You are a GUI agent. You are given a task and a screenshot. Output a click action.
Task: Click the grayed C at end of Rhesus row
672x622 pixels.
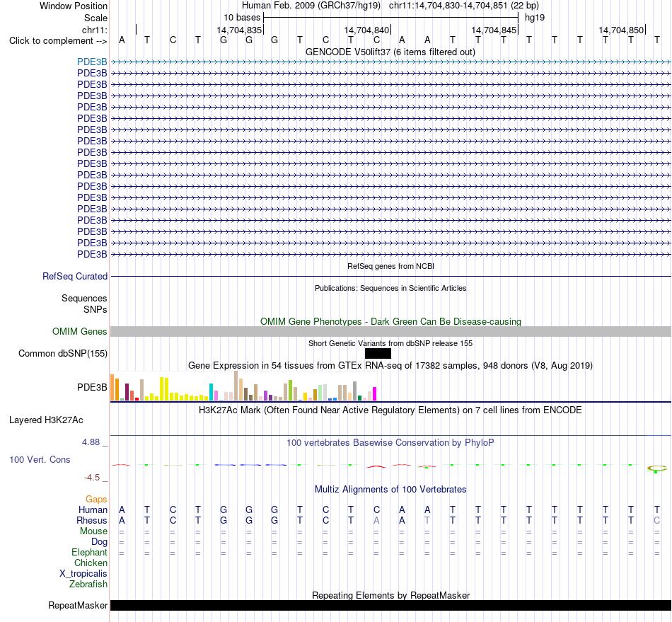coord(656,520)
